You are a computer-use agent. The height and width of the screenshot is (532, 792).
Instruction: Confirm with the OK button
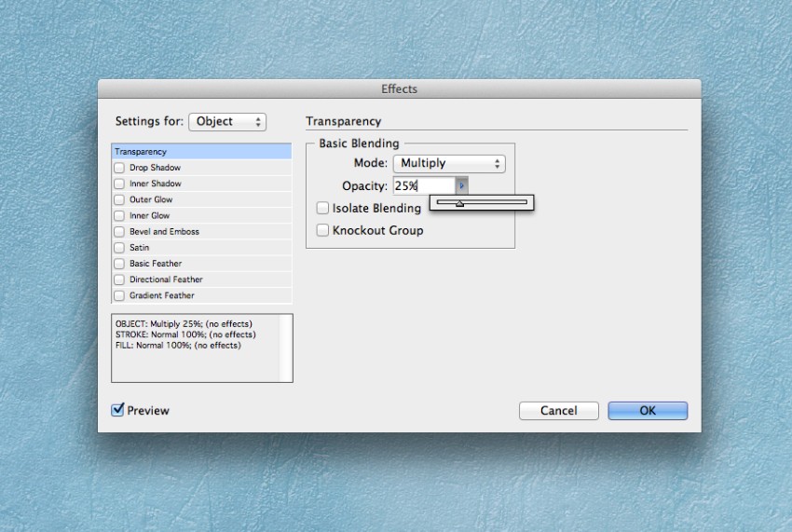coord(648,410)
